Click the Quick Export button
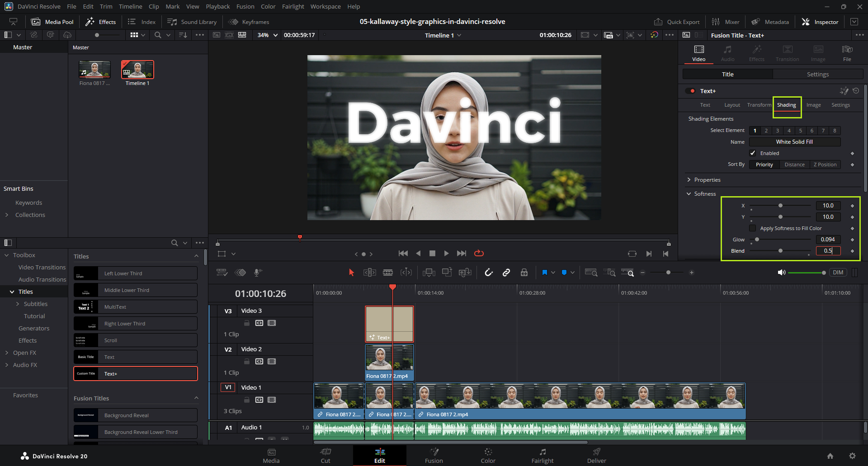868x466 pixels. [x=677, y=22]
